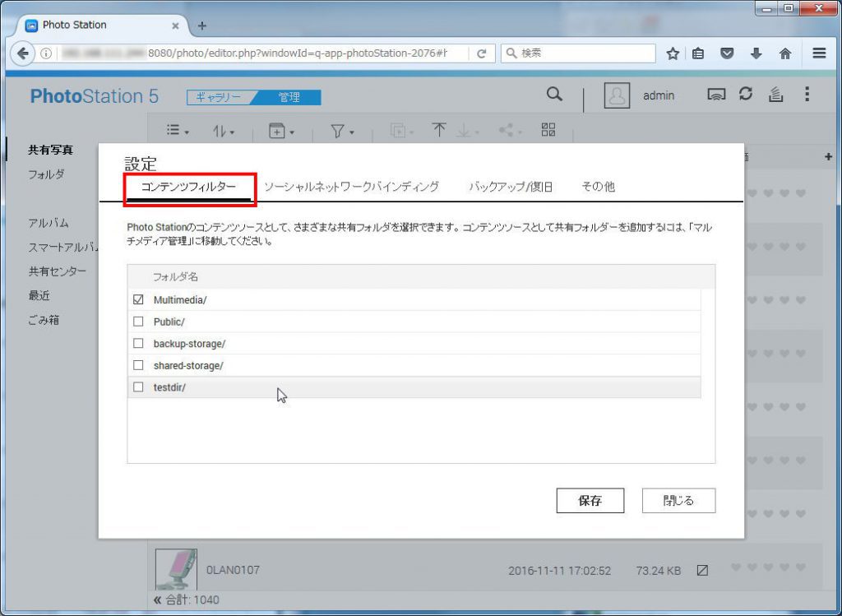Open the network media player streaming icon
This screenshot has width=842, height=616.
coord(716,95)
